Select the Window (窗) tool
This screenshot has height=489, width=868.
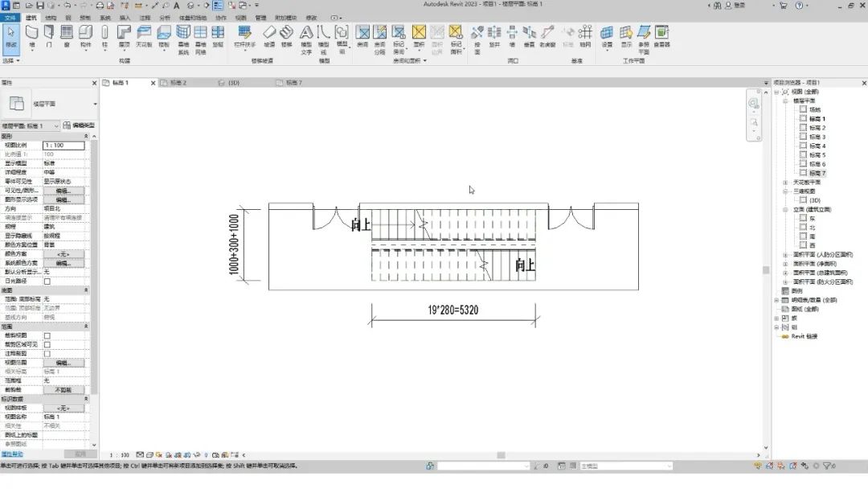tap(67, 36)
